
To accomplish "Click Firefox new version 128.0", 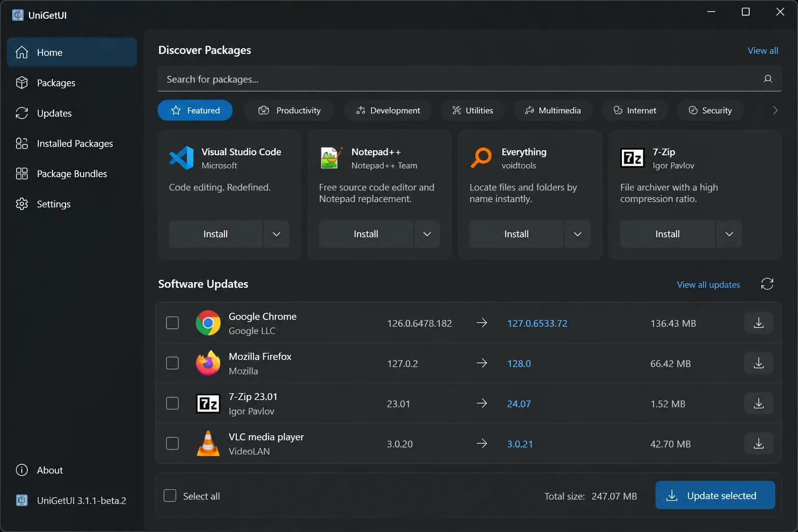I will click(x=519, y=363).
